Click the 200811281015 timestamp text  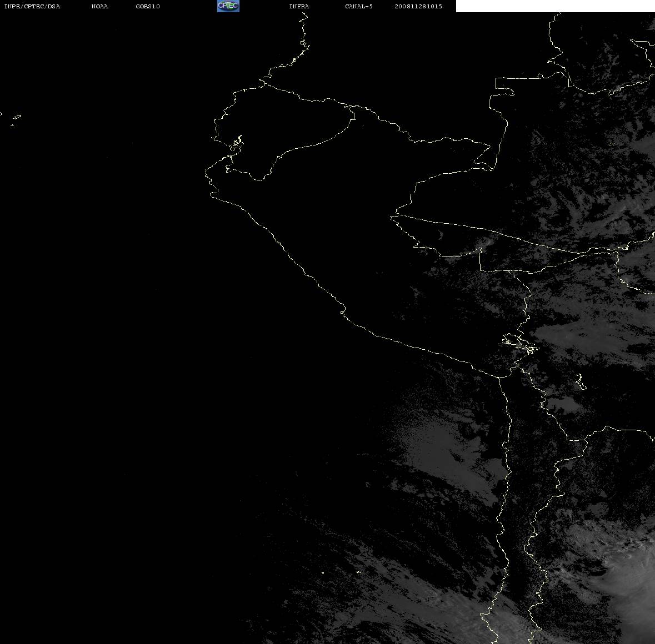(x=418, y=6)
